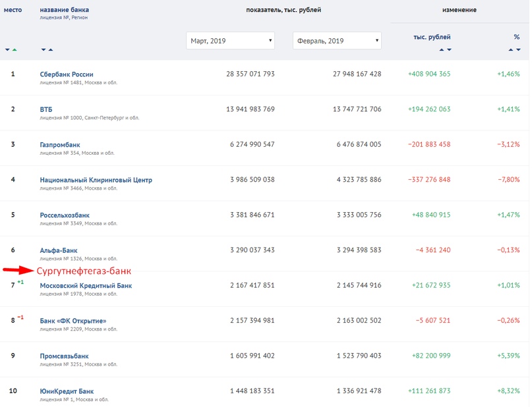Click rank number 10
This screenshot has height=407, width=532.
pyautogui.click(x=13, y=391)
